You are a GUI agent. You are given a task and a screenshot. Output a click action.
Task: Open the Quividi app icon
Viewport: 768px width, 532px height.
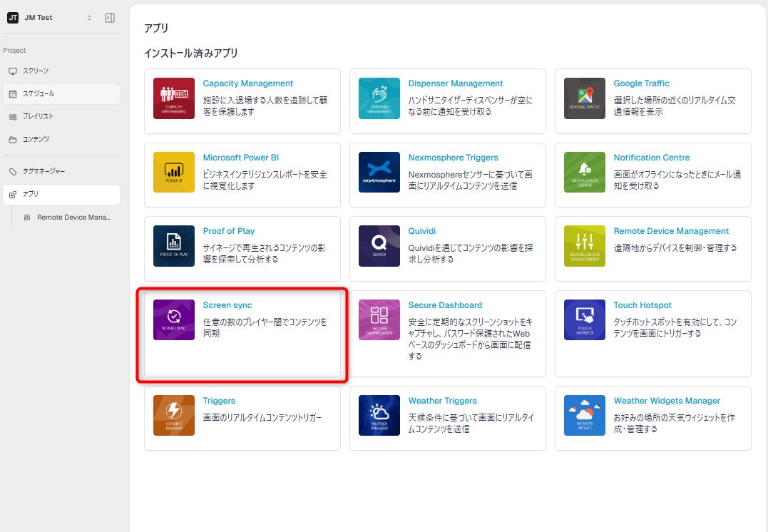click(379, 246)
